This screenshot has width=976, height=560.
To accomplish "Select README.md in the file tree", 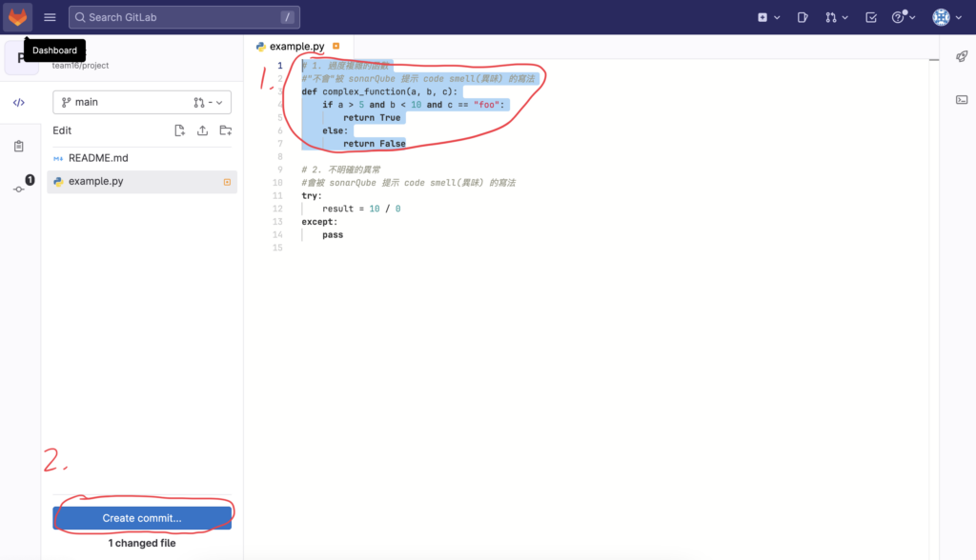I will [x=98, y=157].
